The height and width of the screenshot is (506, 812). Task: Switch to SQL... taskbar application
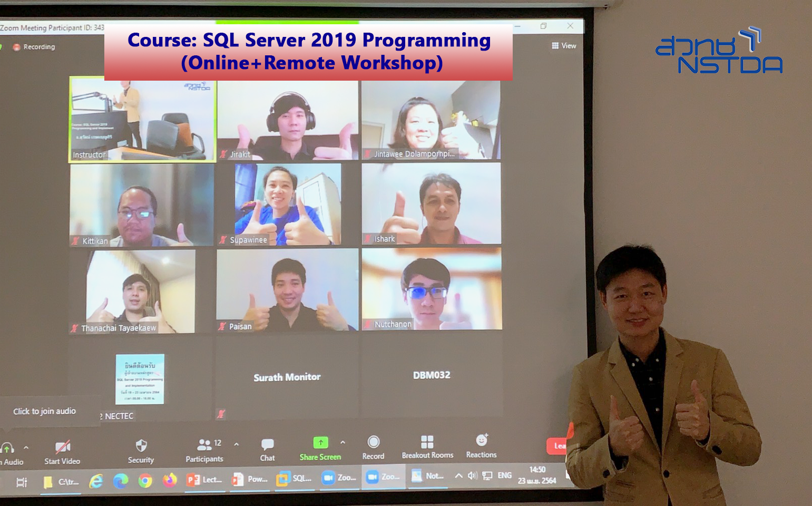[295, 479]
